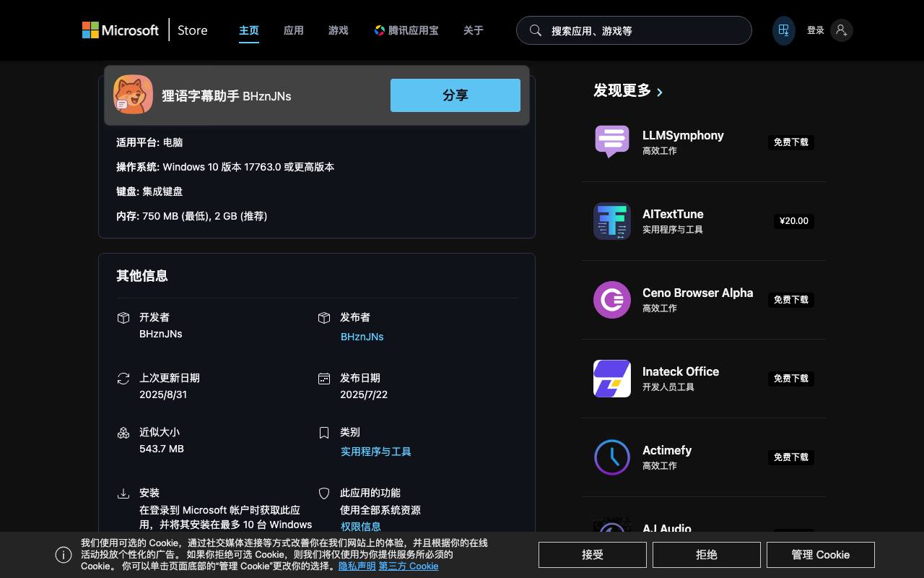Open the BHznJNs publisher link
Viewport: 924px width, 578px height.
(362, 337)
